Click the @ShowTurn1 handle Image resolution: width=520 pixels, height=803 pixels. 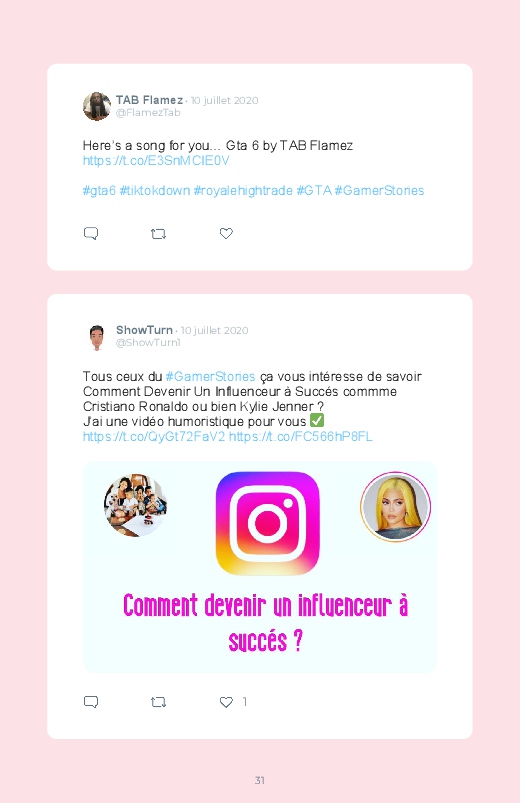tap(148, 343)
